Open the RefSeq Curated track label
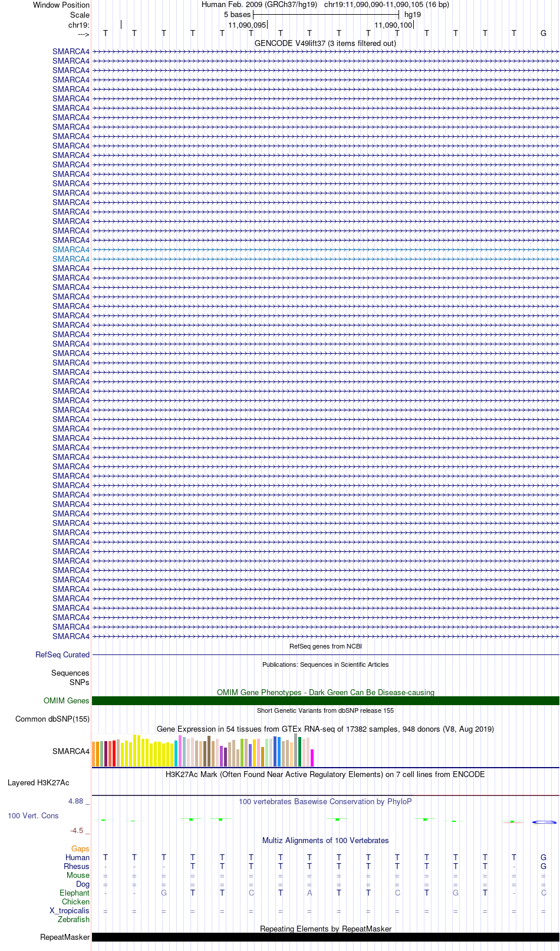 pos(62,654)
